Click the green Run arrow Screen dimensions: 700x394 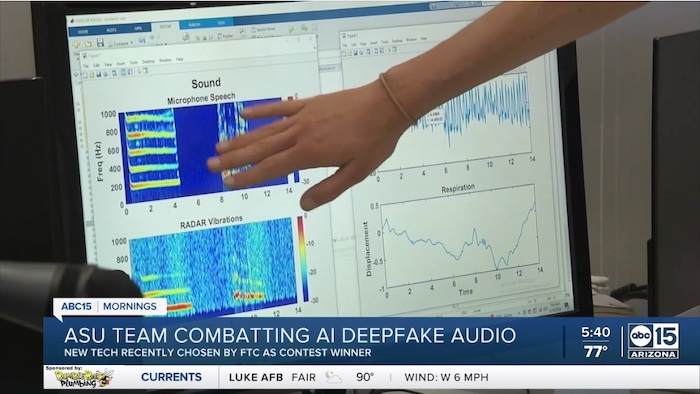[x=291, y=29]
